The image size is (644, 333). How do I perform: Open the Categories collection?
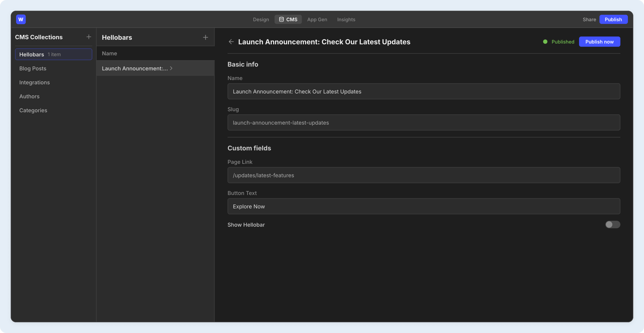tap(33, 110)
